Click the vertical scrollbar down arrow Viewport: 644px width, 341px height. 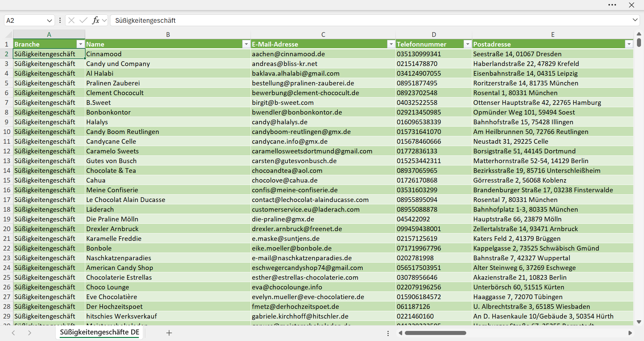pos(639,322)
